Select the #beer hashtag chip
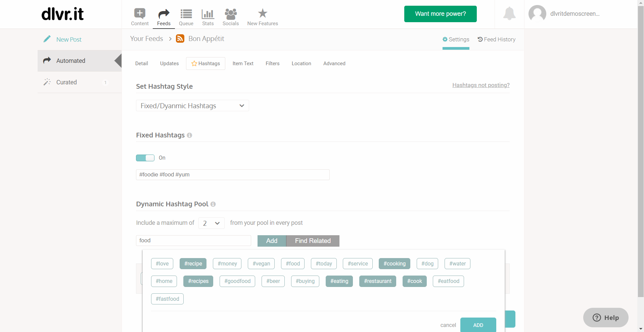The image size is (644, 332). [x=273, y=281]
